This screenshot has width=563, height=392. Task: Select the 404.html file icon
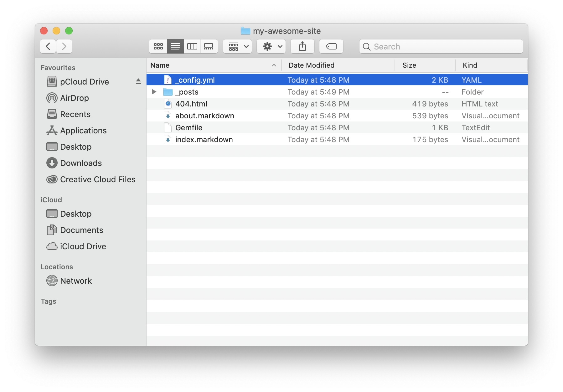click(168, 104)
